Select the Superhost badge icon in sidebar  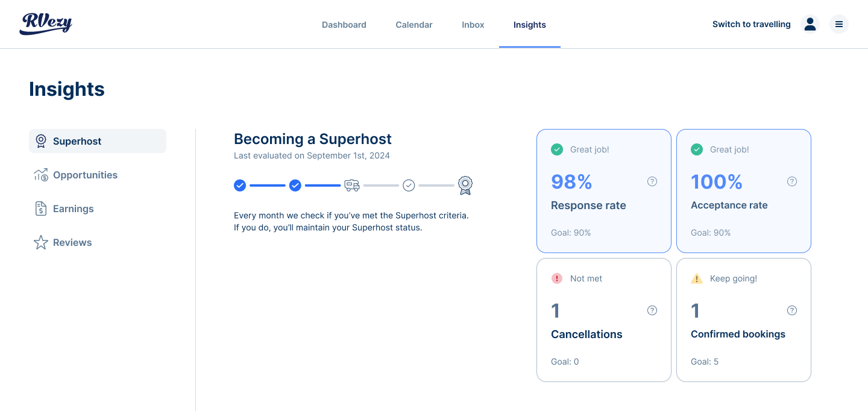[41, 140]
